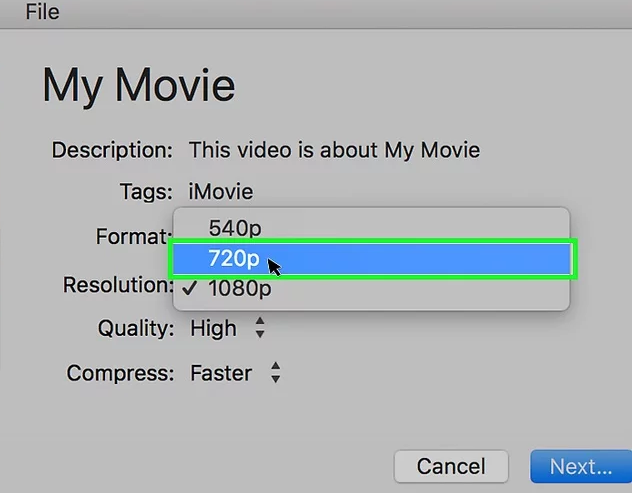632x493 pixels.
Task: Click the Format label
Action: coord(133,237)
